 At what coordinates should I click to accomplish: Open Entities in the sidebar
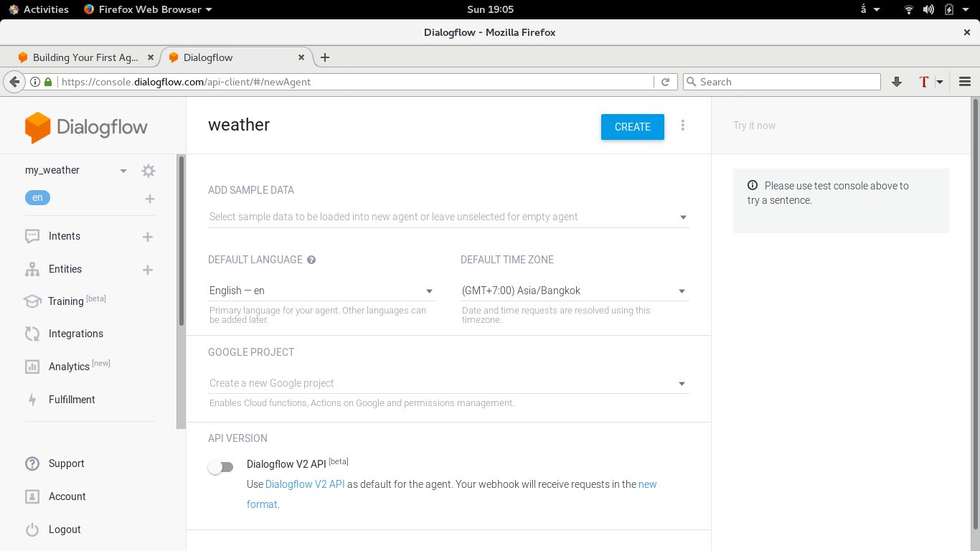pos(65,269)
